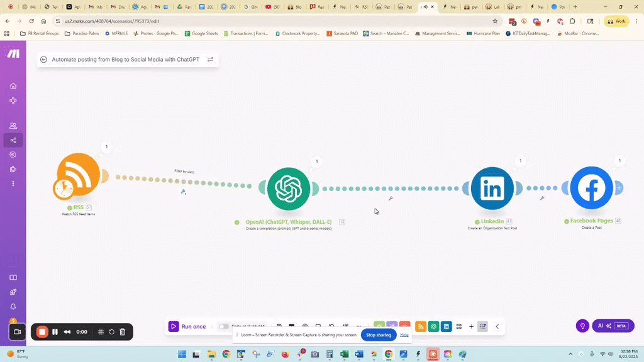Viewport: 644px width, 362px height.
Task: Open Chrome three-dot menu
Action: click(x=636, y=21)
